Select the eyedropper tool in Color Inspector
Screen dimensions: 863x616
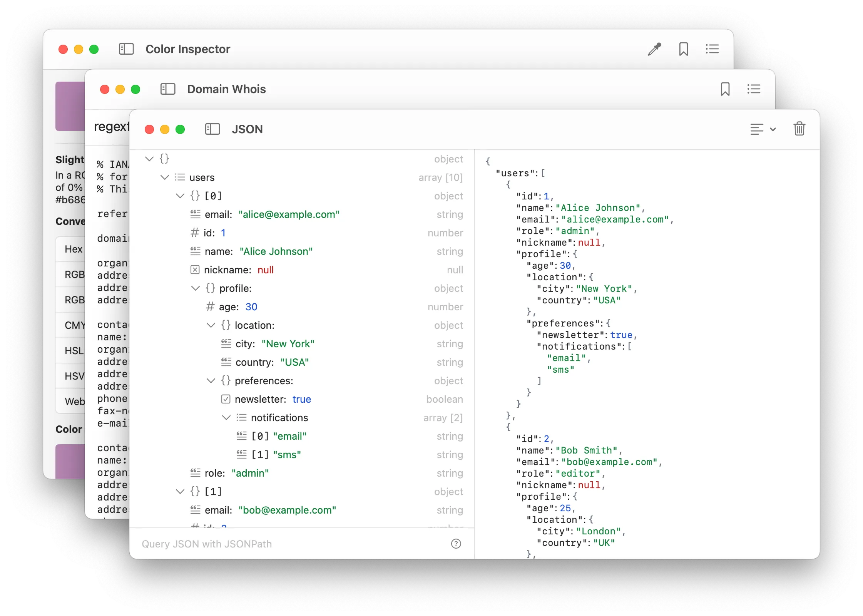click(x=654, y=49)
